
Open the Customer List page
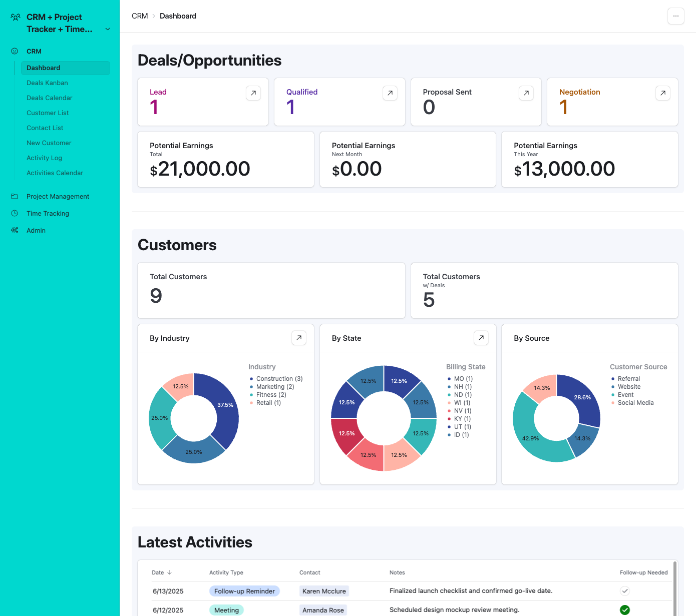point(48,113)
